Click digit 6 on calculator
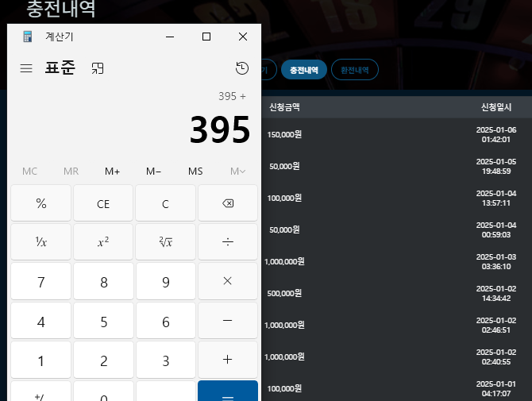The width and height of the screenshot is (532, 401). pos(166,320)
